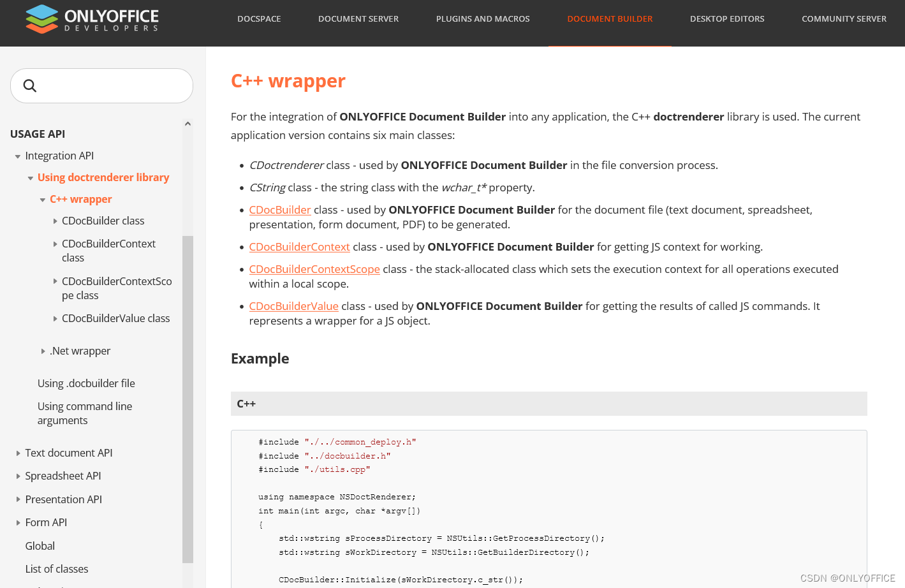Click the search magnifier icon
Screen dimensions: 905x588
[x=30, y=85]
